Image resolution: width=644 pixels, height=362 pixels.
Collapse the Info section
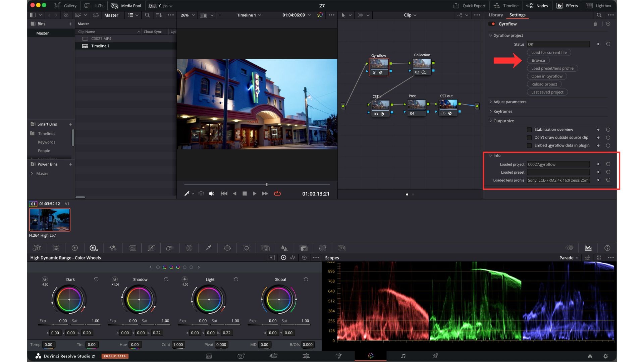(491, 156)
